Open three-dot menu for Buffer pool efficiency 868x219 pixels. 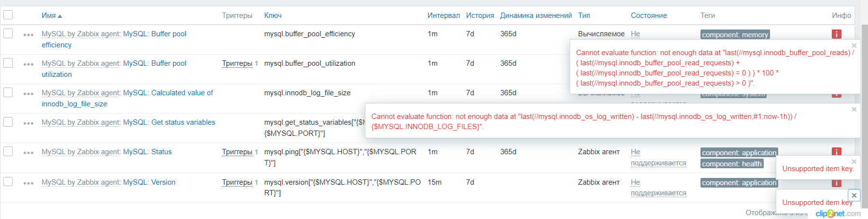pyautogui.click(x=28, y=35)
